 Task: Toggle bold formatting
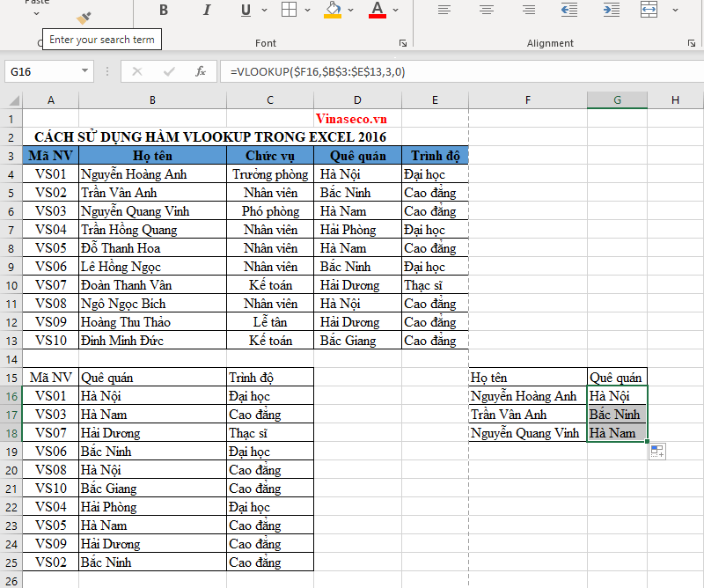[x=164, y=11]
